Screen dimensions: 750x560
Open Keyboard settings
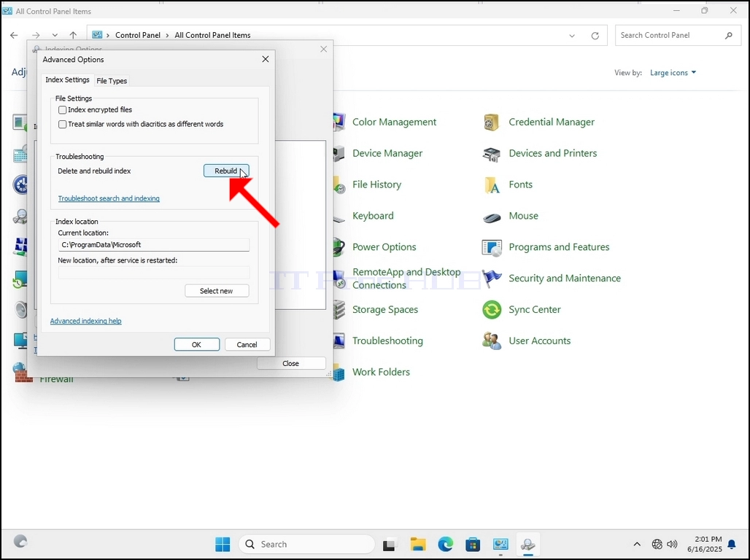(x=373, y=216)
